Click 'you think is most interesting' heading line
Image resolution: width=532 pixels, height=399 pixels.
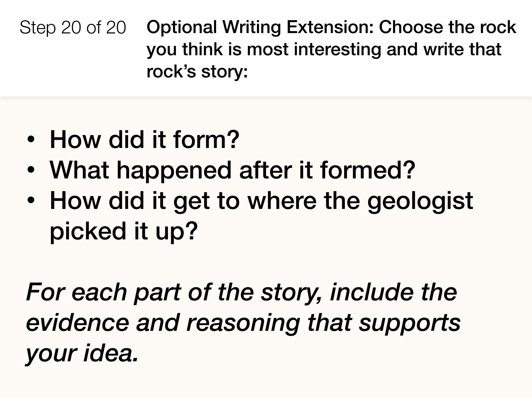click(264, 50)
